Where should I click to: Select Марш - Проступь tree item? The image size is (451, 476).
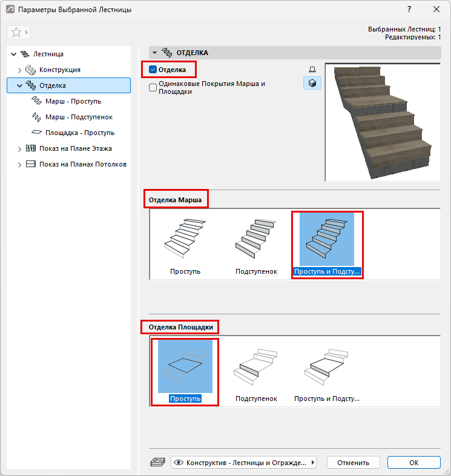[73, 101]
